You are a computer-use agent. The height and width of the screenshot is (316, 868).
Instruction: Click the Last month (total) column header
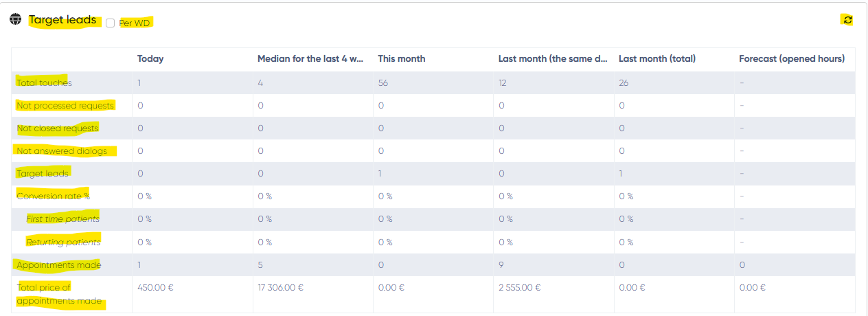point(657,59)
